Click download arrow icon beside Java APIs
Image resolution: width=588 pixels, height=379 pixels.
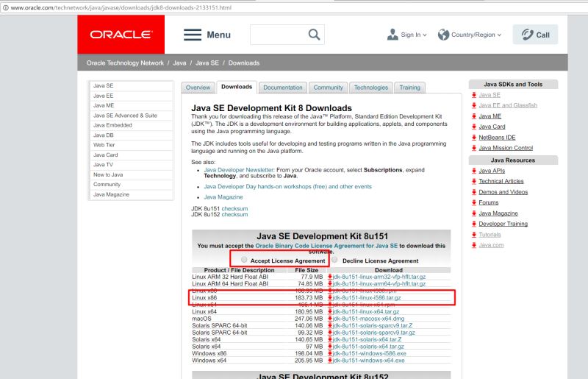[x=473, y=171]
